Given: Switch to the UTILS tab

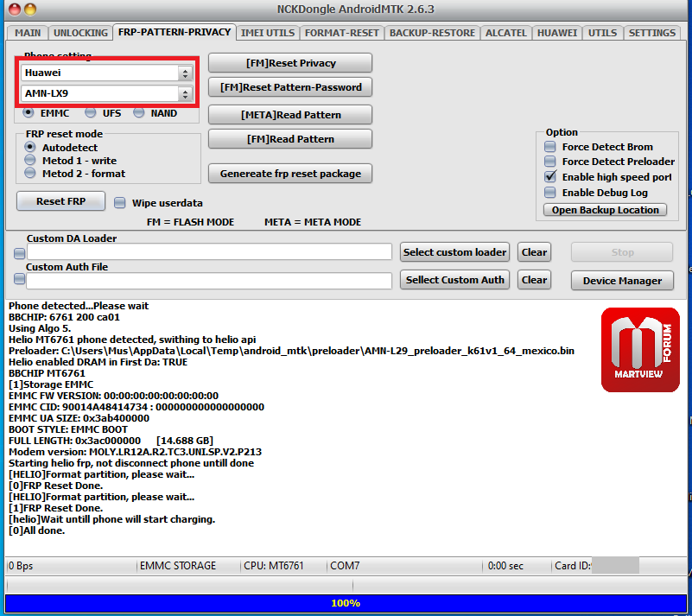Looking at the screenshot, I should coord(602,33).
